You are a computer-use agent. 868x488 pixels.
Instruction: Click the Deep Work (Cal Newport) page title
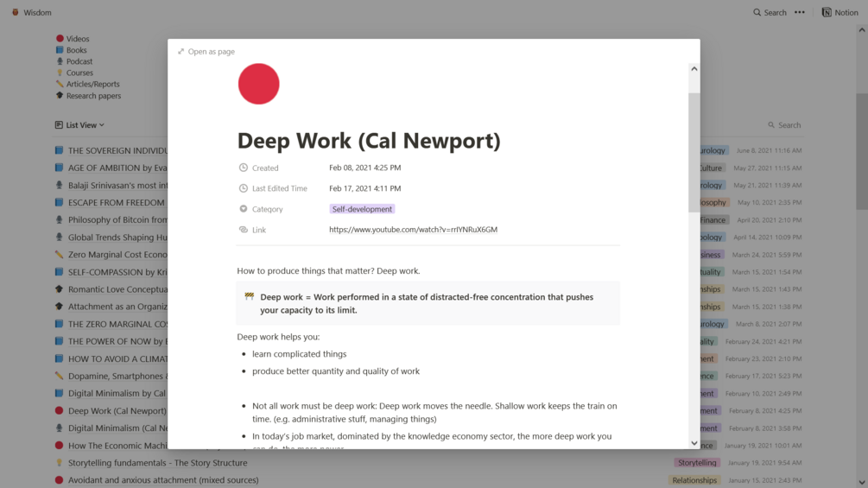point(369,141)
